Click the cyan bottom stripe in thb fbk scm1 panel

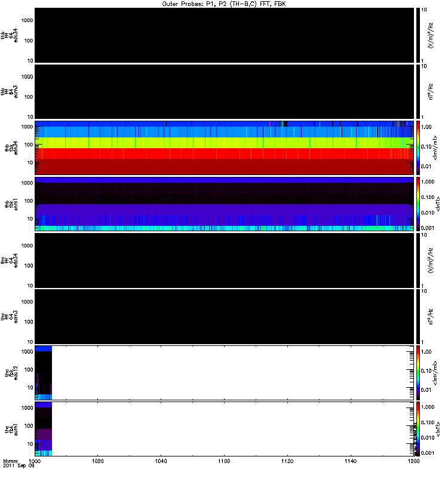225,228
